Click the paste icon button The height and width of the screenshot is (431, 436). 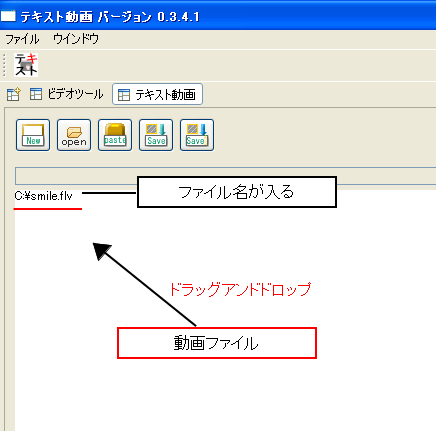click(115, 135)
